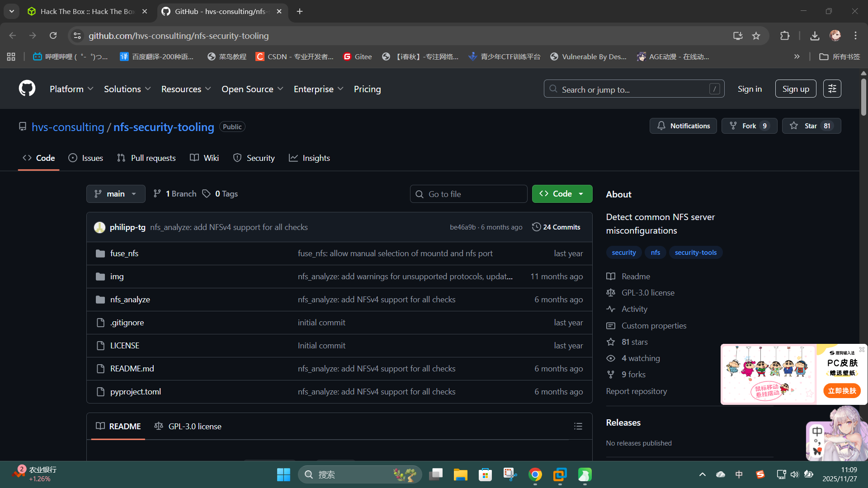Expand the main branch dropdown
This screenshot has height=488, width=868.
[116, 194]
